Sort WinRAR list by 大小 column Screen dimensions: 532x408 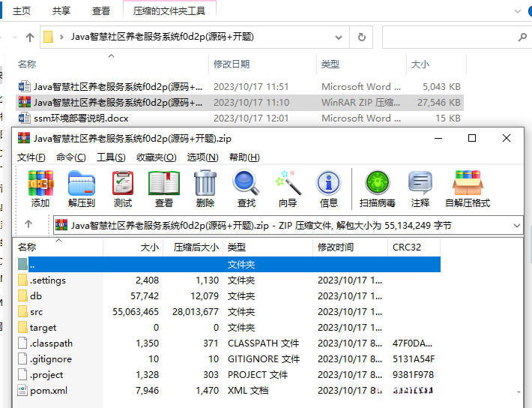pyautogui.click(x=133, y=247)
